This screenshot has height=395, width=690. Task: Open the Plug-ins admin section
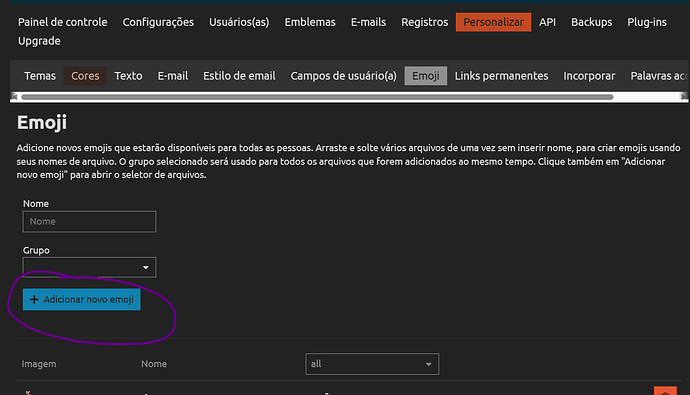point(647,22)
